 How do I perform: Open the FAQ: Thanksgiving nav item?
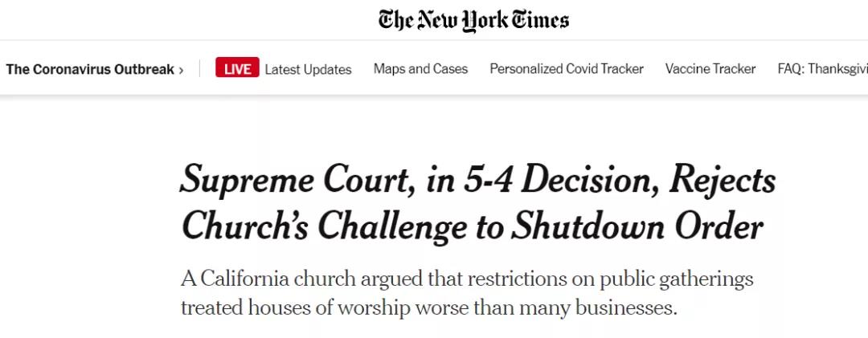click(822, 69)
